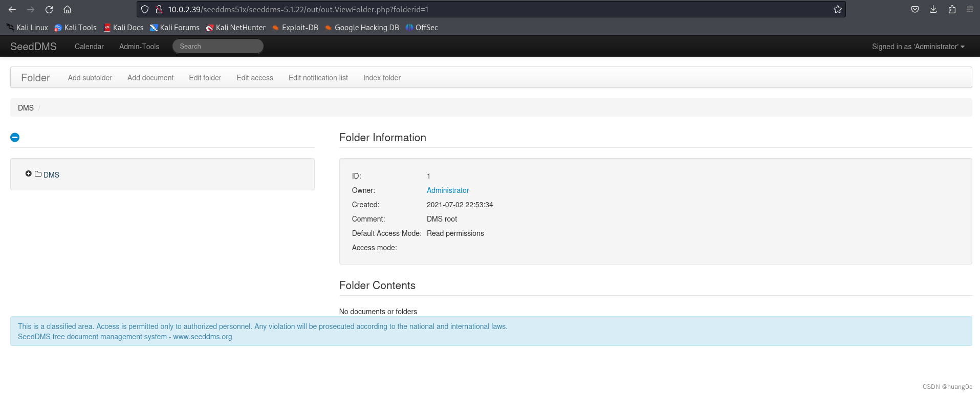The width and height of the screenshot is (980, 395).
Task: Click the folder icon beside DMS in the tree
Action: pos(38,174)
